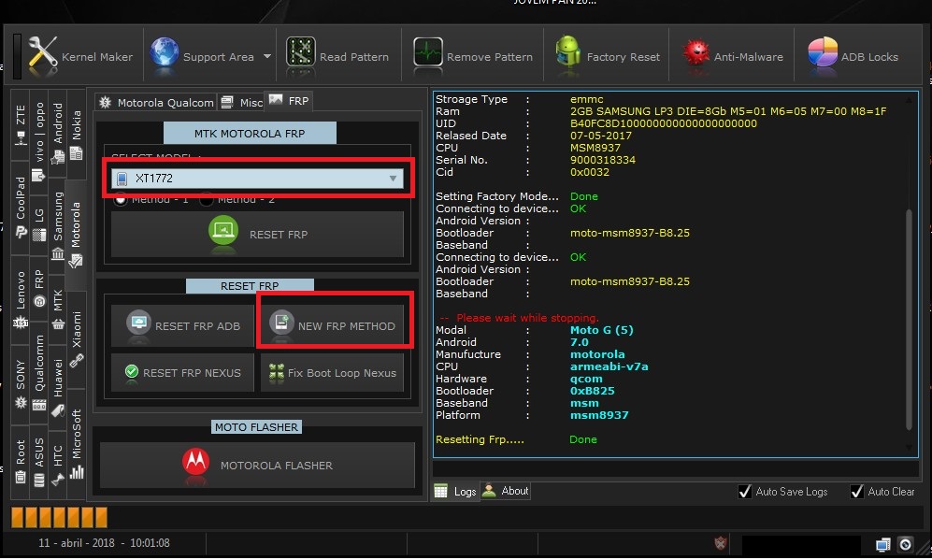This screenshot has width=932, height=560.
Task: Open the About tab
Action: point(506,491)
